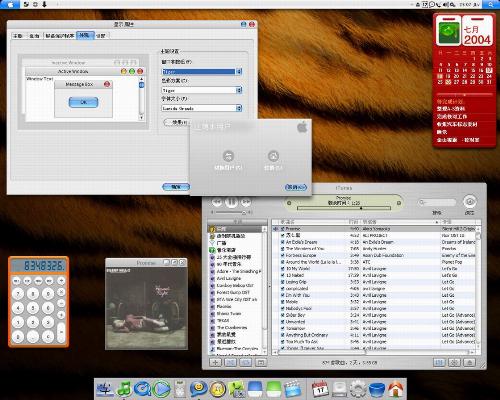This screenshot has width=500, height=400.
Task: Click the magnifier icon in iTunes search
Action: pyautogui.click(x=422, y=202)
